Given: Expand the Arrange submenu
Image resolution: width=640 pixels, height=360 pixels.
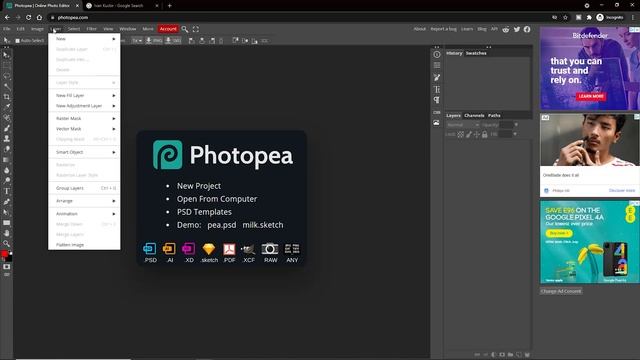Looking at the screenshot, I should click(x=84, y=201).
